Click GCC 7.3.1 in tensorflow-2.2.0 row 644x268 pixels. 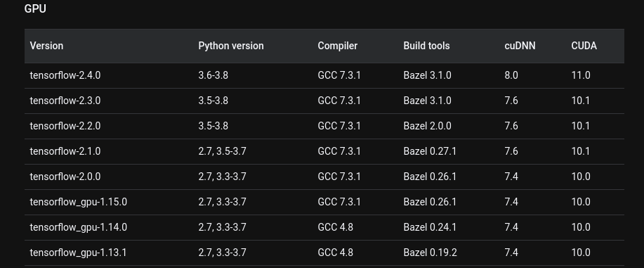339,126
